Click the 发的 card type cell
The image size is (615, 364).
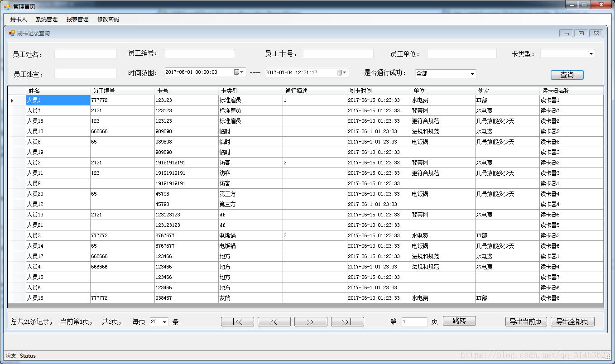coord(251,298)
